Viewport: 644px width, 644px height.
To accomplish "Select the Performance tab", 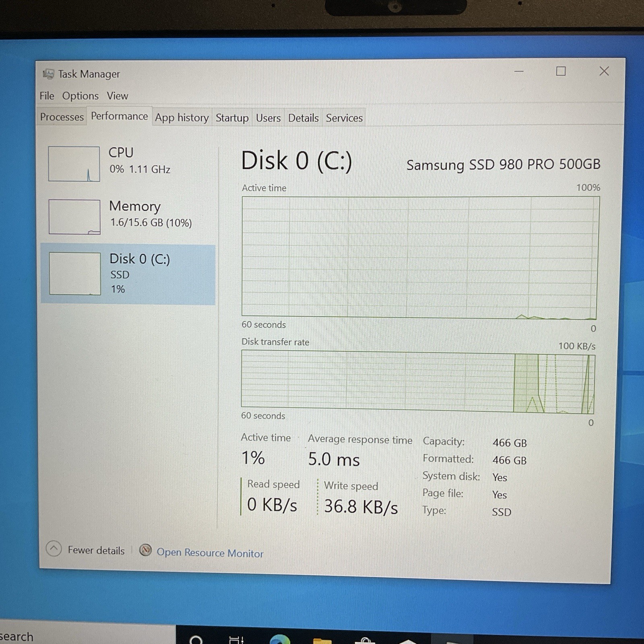I will click(x=120, y=116).
